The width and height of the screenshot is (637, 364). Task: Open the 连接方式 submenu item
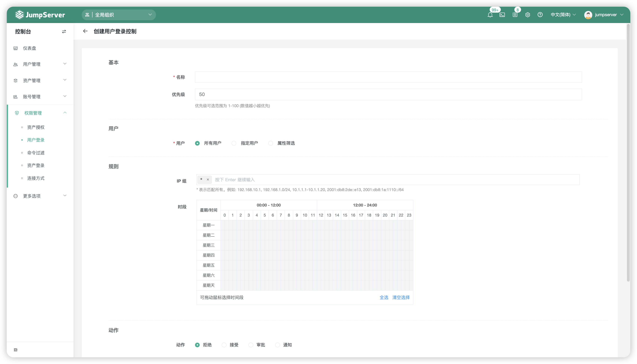[x=36, y=178]
